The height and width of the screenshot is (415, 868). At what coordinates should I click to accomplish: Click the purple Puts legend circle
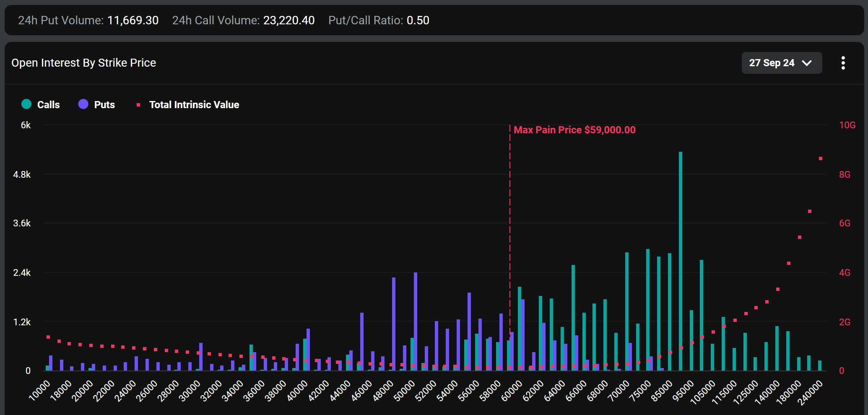[x=83, y=104]
